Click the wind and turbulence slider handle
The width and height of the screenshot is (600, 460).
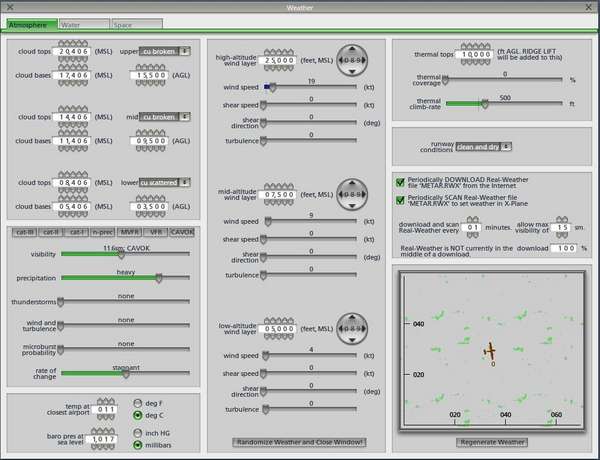click(x=60, y=326)
